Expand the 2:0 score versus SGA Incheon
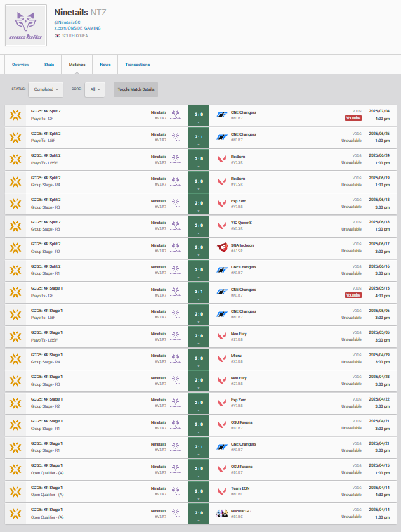This screenshot has height=532, width=401. pos(199,248)
